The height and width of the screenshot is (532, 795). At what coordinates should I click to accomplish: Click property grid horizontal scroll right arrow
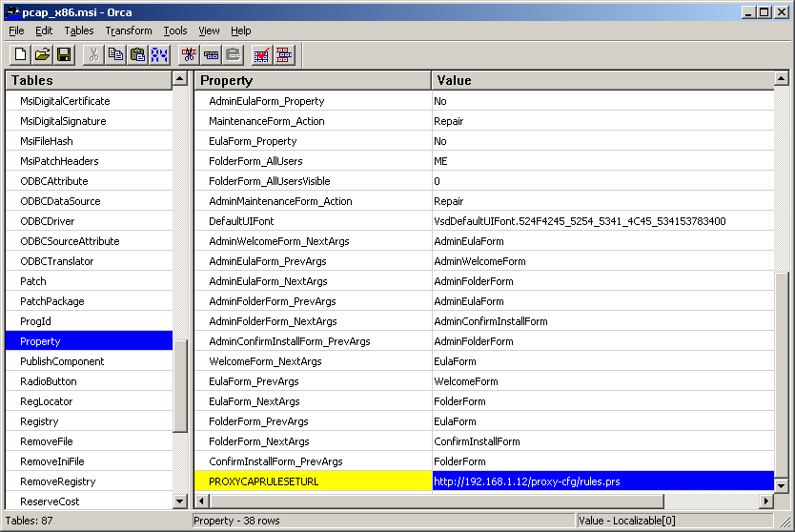click(765, 501)
